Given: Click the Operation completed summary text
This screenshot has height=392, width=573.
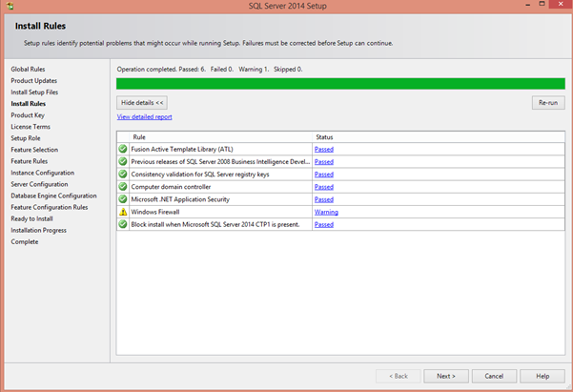Looking at the screenshot, I should pos(210,69).
